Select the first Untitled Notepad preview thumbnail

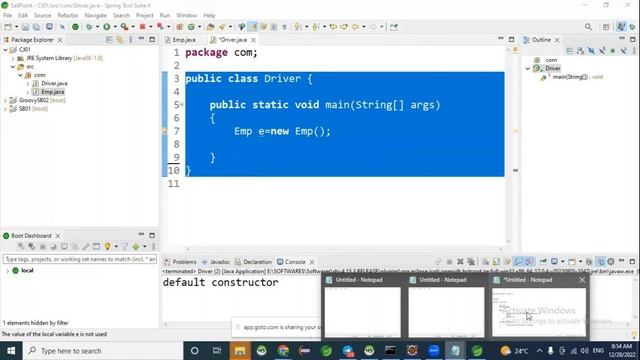362,312
